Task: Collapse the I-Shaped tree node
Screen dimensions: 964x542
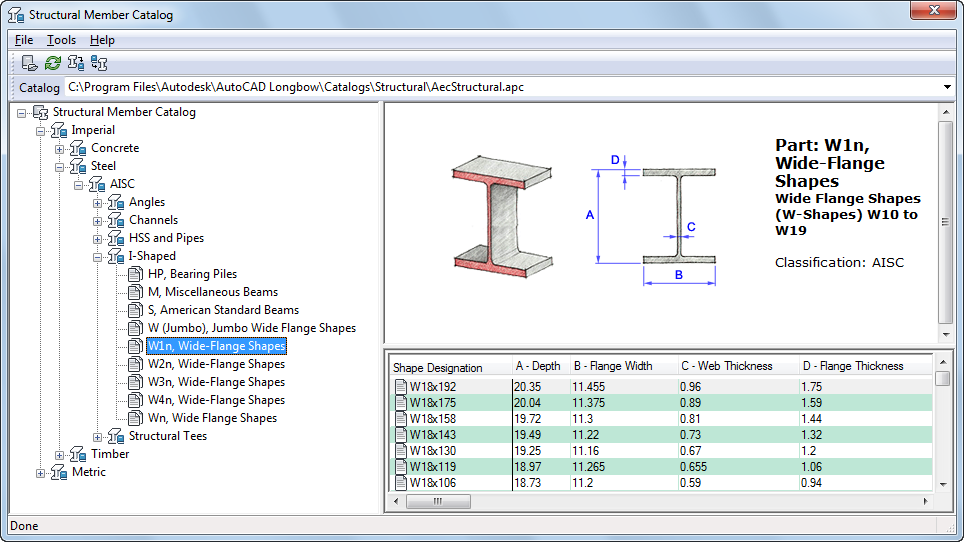Action: click(98, 257)
